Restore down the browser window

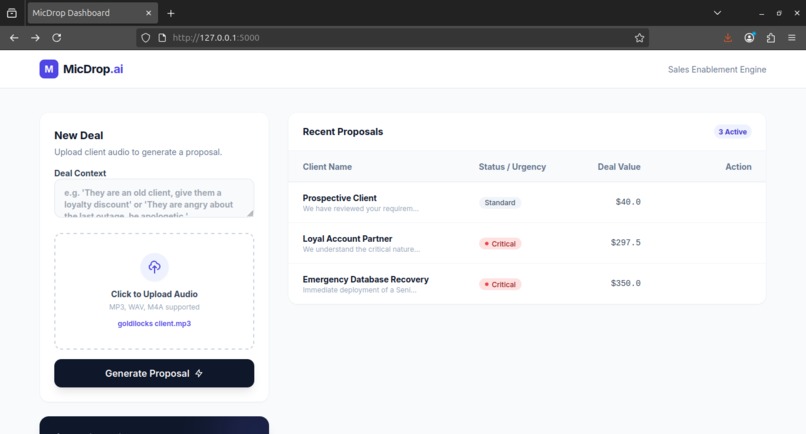tap(779, 13)
